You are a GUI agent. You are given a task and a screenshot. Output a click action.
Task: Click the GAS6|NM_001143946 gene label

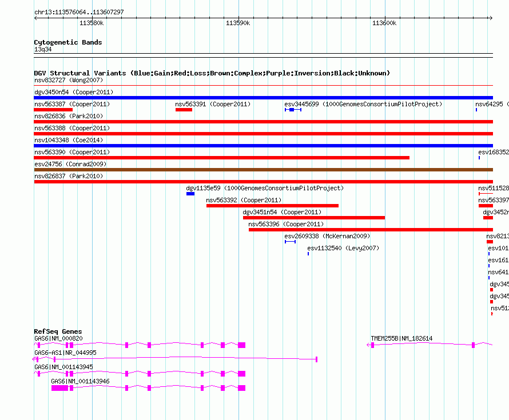(x=80, y=381)
